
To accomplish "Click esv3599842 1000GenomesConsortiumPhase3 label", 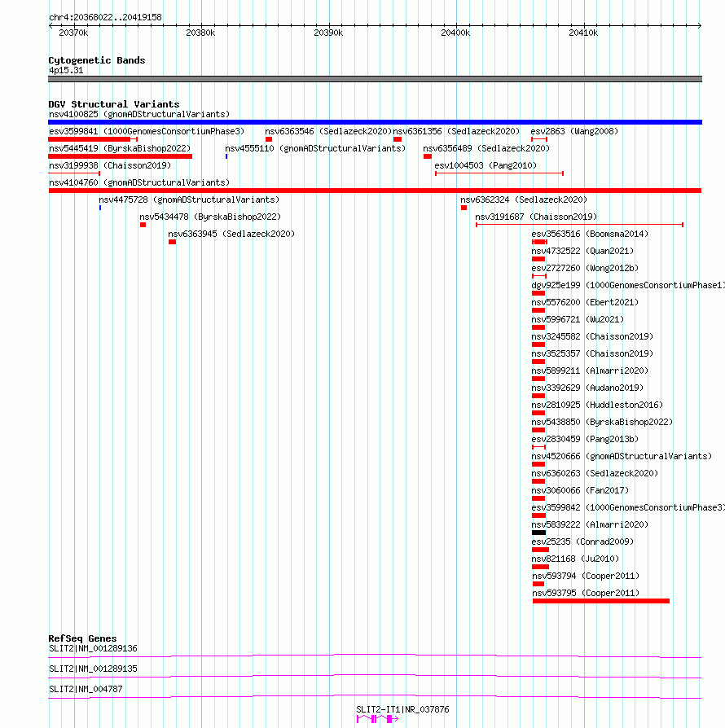I will 628,508.
